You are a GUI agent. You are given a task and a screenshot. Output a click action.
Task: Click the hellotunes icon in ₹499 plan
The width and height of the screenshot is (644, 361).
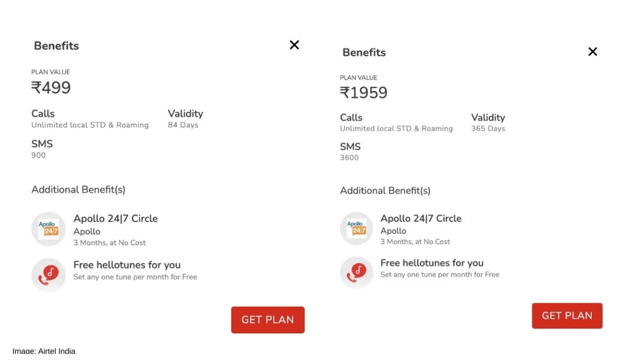coord(48,275)
